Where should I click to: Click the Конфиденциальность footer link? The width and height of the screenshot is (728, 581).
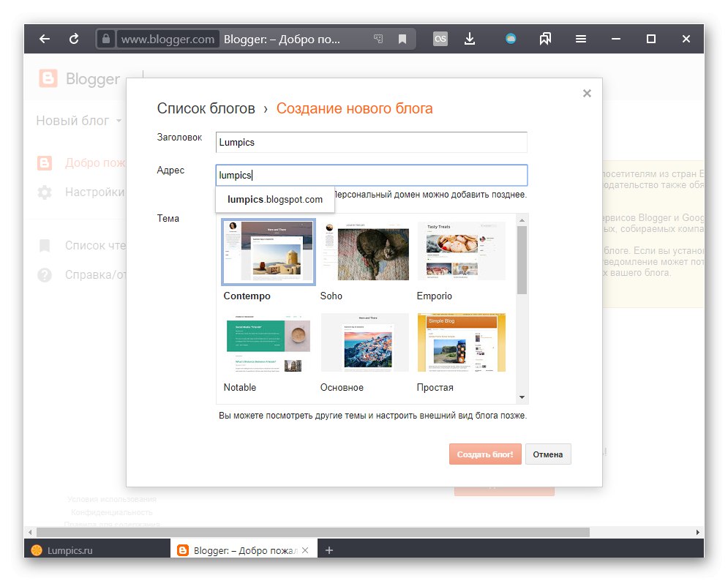point(112,512)
